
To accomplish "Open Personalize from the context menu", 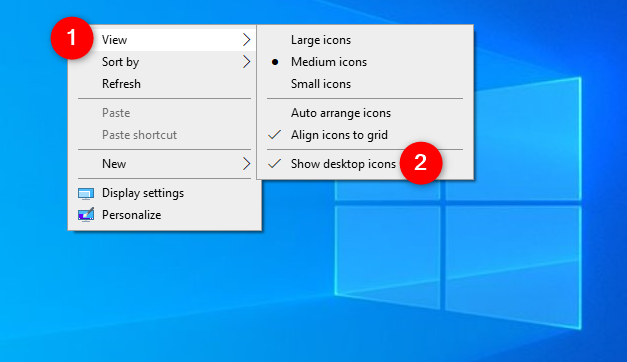I will (165, 215).
